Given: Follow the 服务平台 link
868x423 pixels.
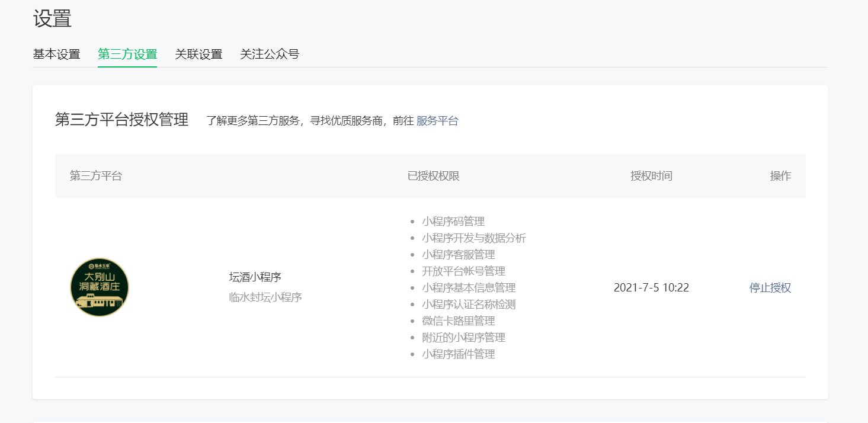Looking at the screenshot, I should [437, 121].
